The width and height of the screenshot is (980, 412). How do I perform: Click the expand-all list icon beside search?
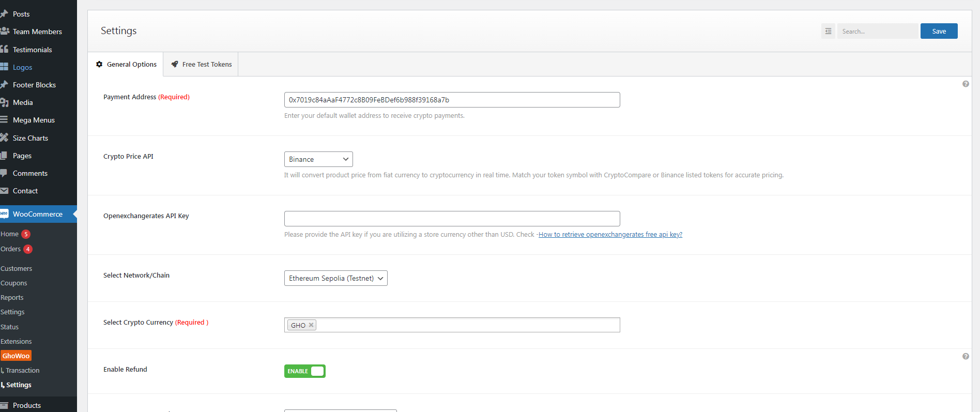click(828, 31)
